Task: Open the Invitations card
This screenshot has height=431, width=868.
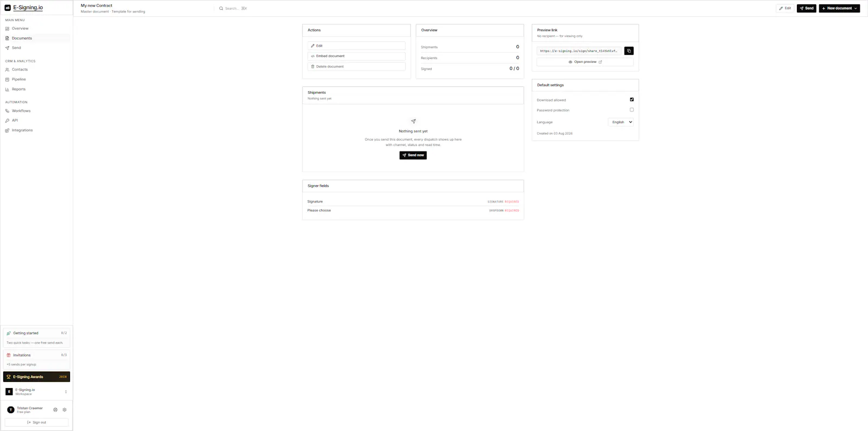Action: pos(36,359)
